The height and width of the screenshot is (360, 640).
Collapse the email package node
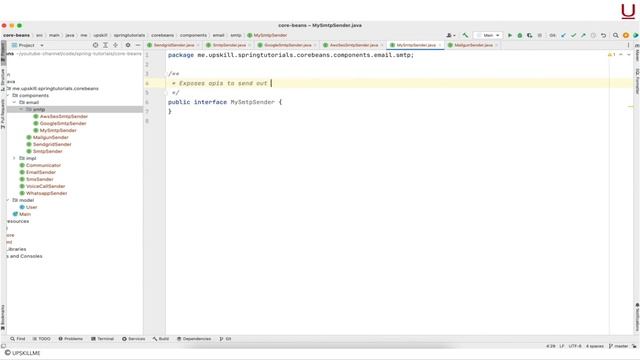15,102
